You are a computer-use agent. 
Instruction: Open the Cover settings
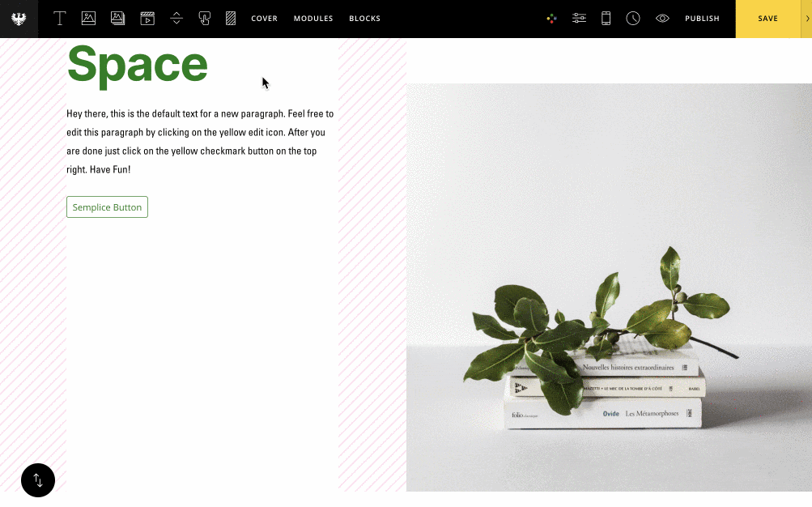[264, 19]
